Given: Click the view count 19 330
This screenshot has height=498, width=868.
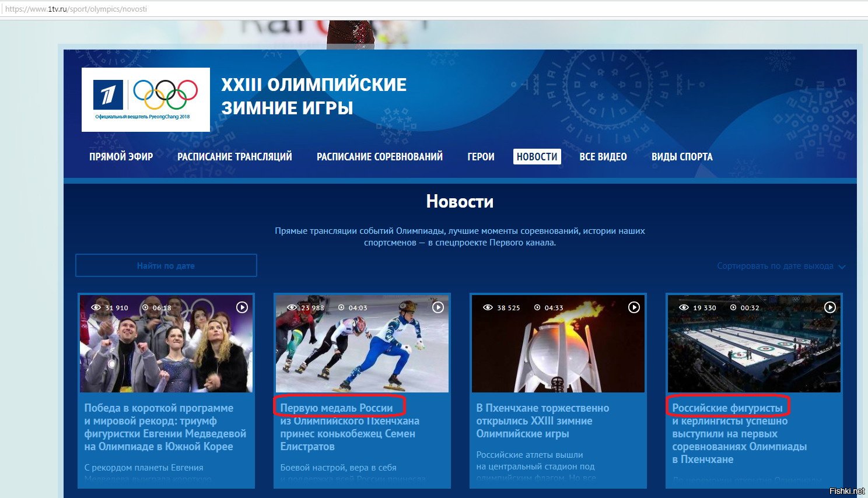Looking at the screenshot, I should point(705,308).
